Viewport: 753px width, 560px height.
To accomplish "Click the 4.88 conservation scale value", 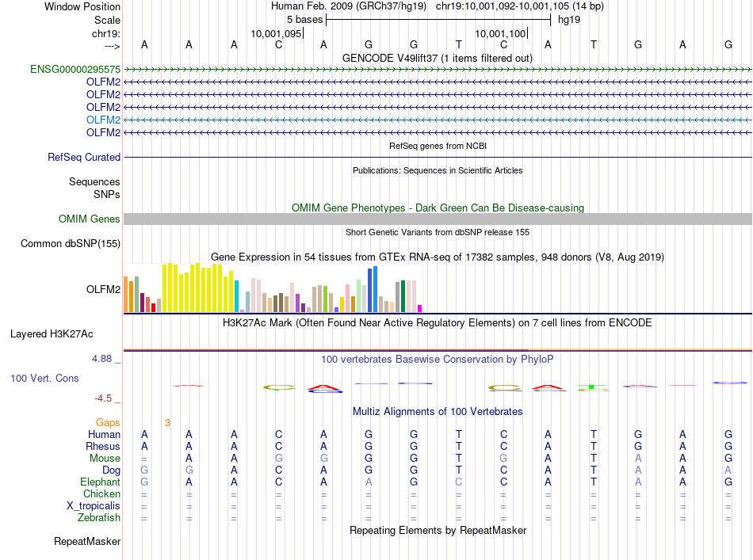I will 101,359.
